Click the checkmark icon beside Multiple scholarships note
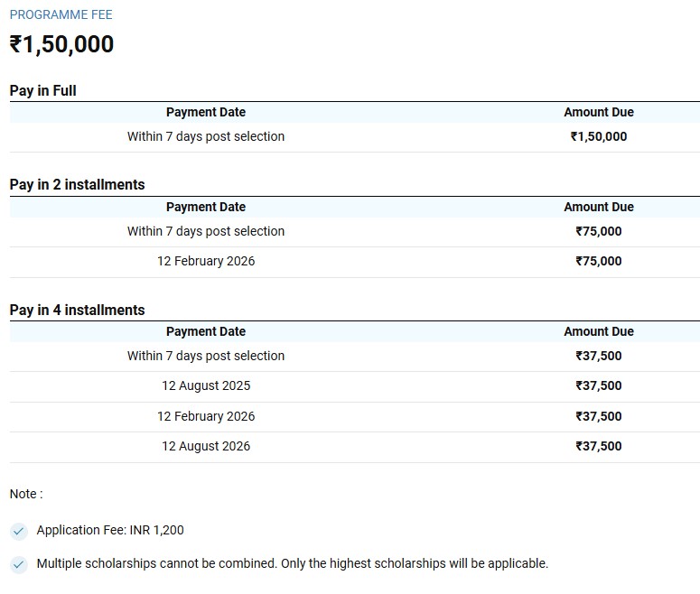Viewport: 700px width, 594px height. coord(19,564)
